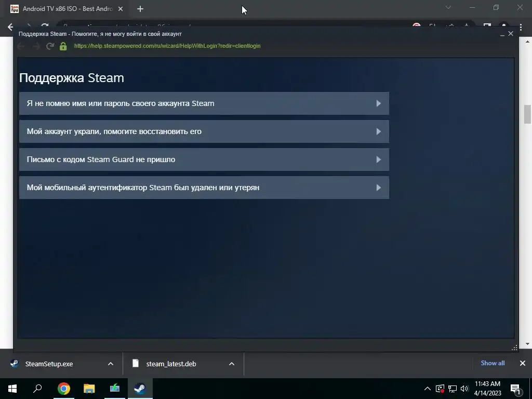Image resolution: width=532 pixels, height=399 pixels.
Task: Click arrow on the stolen account row
Action: click(379, 131)
